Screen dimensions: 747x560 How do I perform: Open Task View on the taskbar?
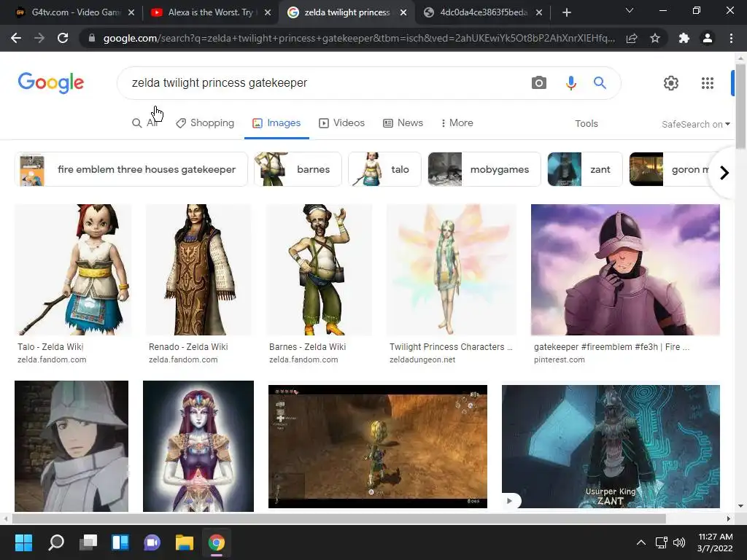coord(88,542)
